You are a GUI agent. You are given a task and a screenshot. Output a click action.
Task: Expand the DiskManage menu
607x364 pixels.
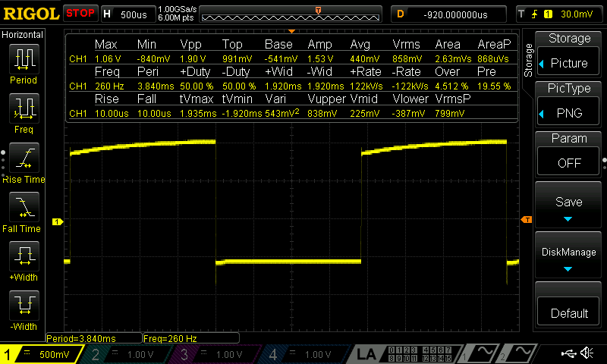point(568,259)
